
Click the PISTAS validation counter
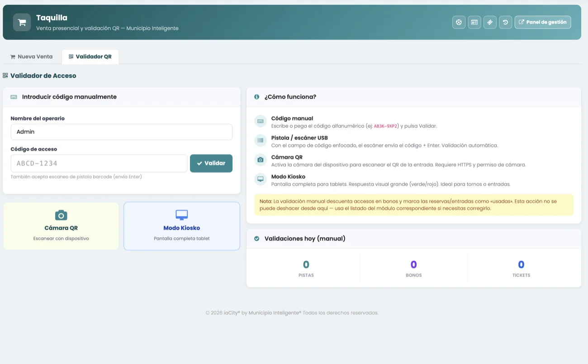click(306, 268)
